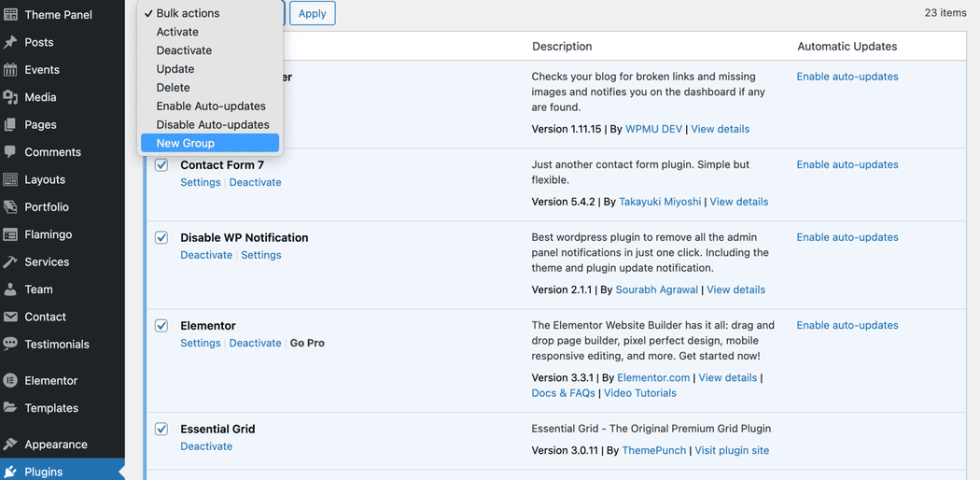The image size is (980, 480).
Task: View details for Elementor version 3.3.1
Action: pos(727,378)
